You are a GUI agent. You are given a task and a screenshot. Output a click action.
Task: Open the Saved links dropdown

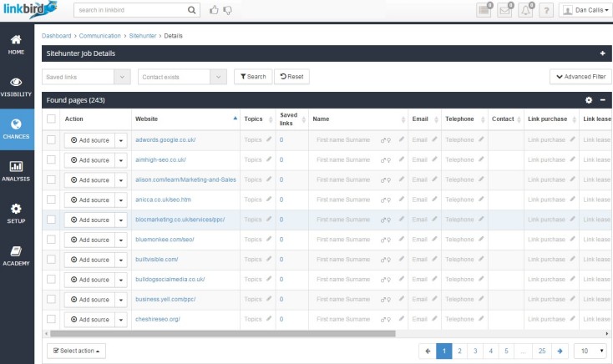[86, 77]
